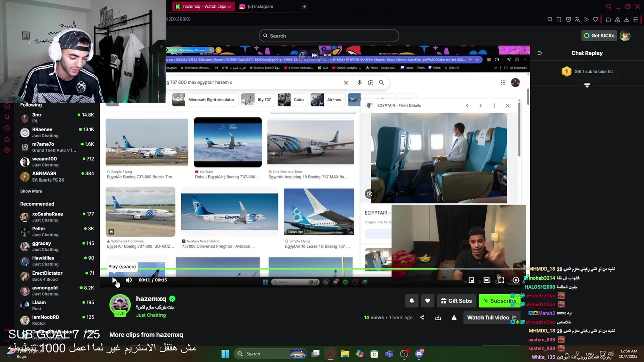Open recommended channel Peller
Image resolution: width=644 pixels, height=362 pixels.
[x=57, y=232]
